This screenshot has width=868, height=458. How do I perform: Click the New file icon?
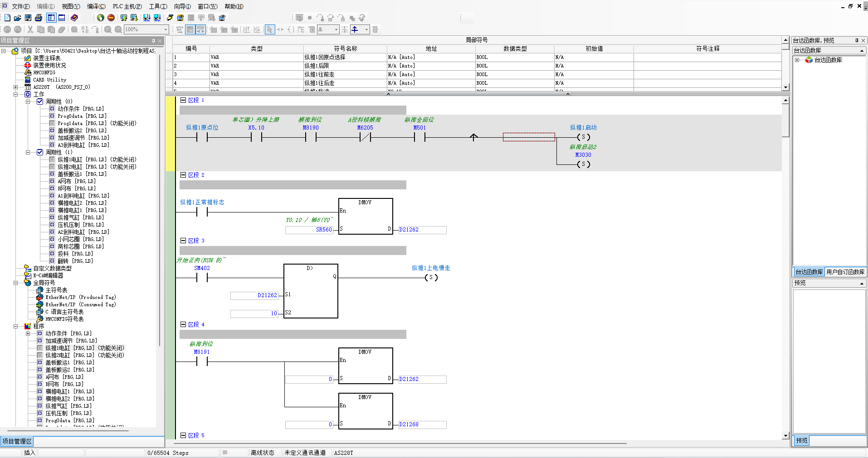[x=7, y=18]
